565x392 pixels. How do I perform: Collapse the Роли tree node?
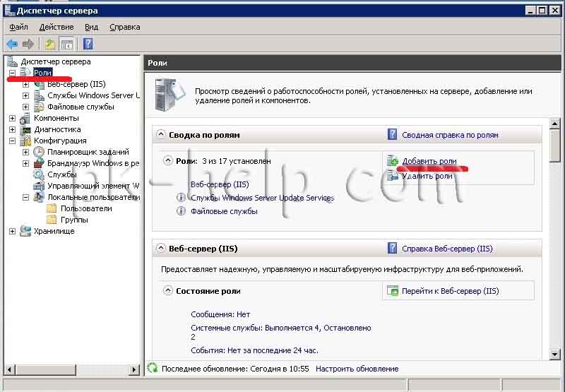pos(12,73)
